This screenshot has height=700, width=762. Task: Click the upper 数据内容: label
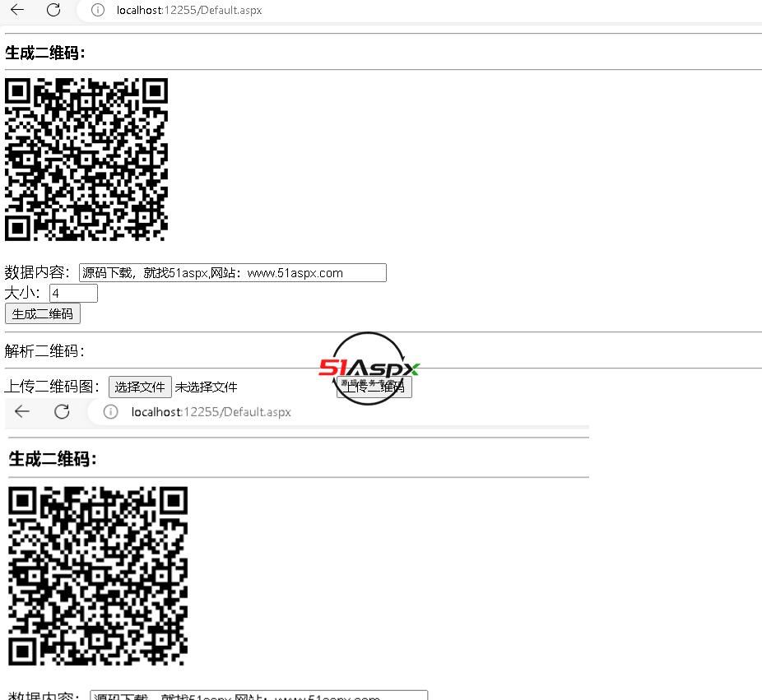(37, 272)
